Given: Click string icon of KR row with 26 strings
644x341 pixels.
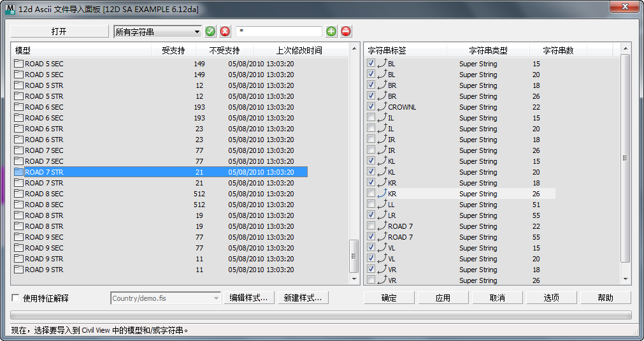Looking at the screenshot, I should tap(382, 193).
